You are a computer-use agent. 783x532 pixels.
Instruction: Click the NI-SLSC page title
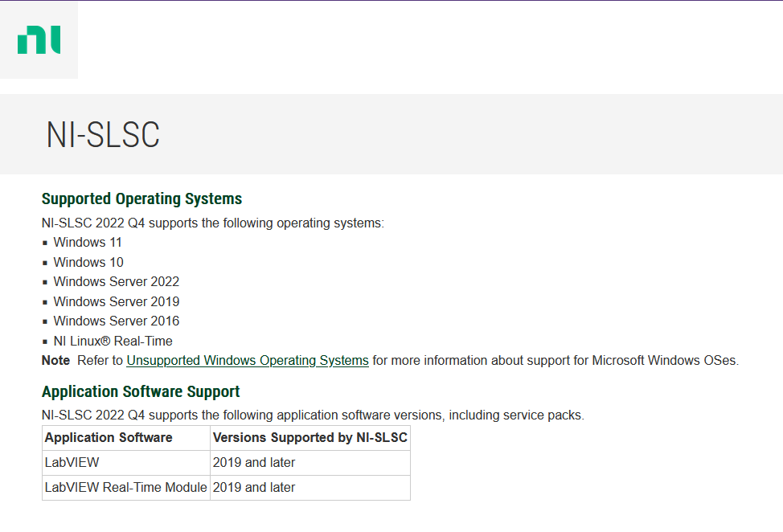click(103, 135)
